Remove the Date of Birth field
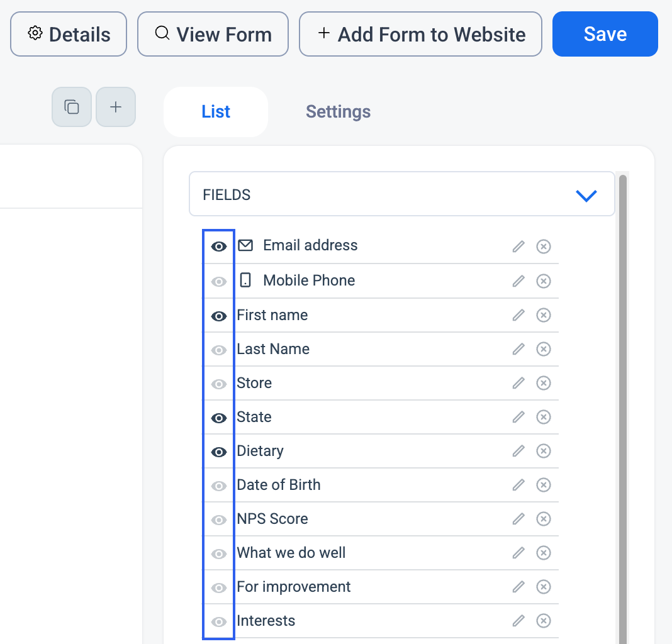Image resolution: width=672 pixels, height=644 pixels. pyautogui.click(x=544, y=485)
